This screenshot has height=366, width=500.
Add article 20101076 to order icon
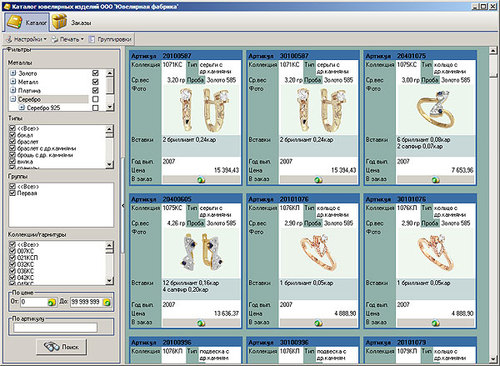(318, 323)
